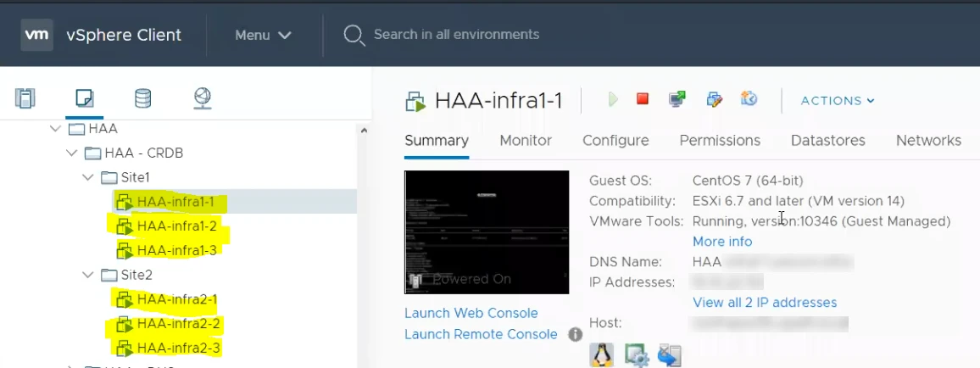Click View all 2 IP addresses link

click(x=765, y=303)
